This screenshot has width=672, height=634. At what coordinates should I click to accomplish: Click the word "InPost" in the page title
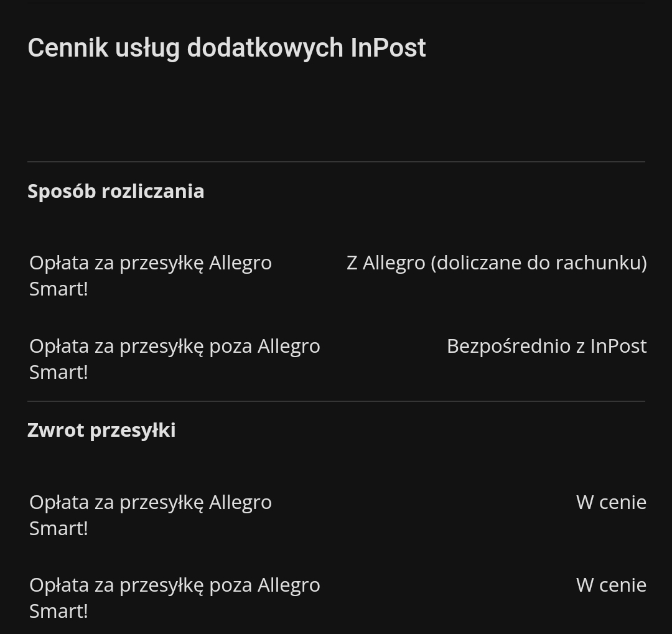tap(388, 48)
